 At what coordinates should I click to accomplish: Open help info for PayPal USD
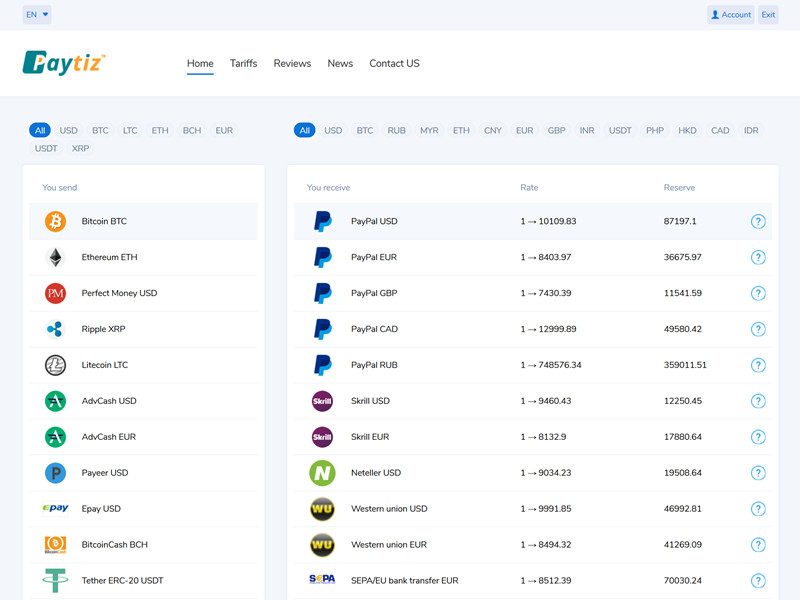758,221
